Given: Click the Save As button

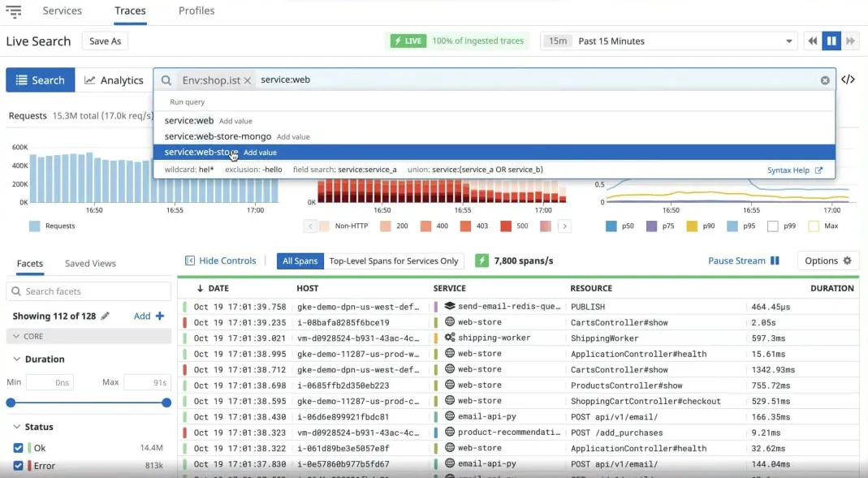Looking at the screenshot, I should click(106, 41).
